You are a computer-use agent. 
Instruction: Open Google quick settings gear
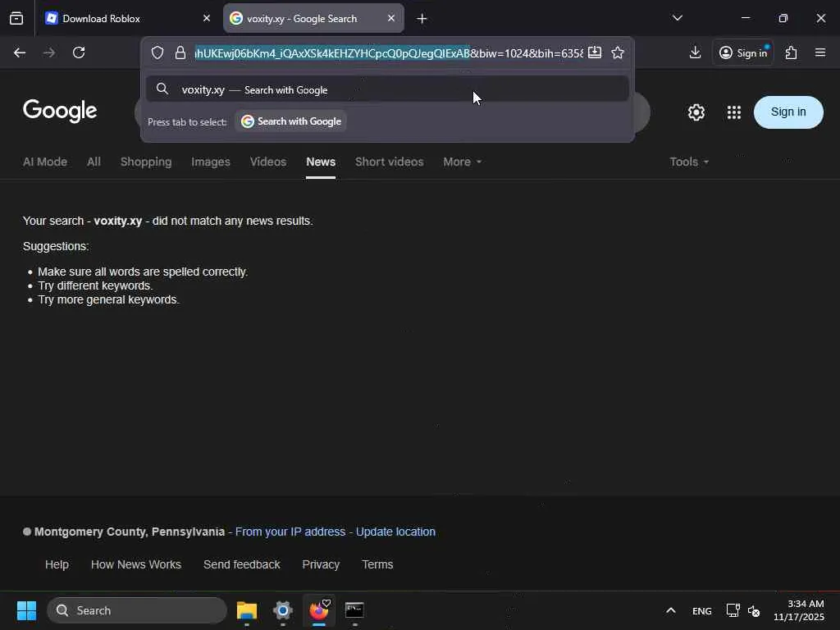(696, 112)
